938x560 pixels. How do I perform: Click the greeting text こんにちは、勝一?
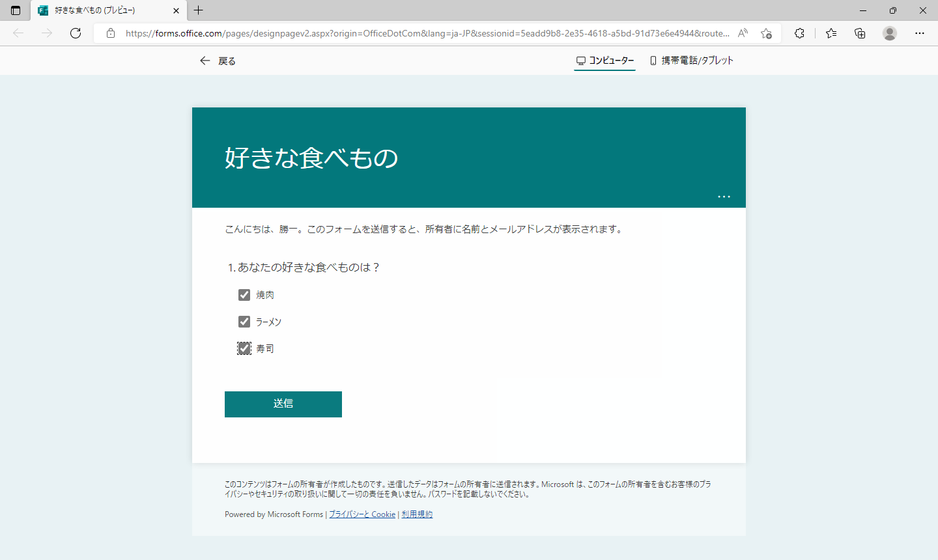(261, 229)
